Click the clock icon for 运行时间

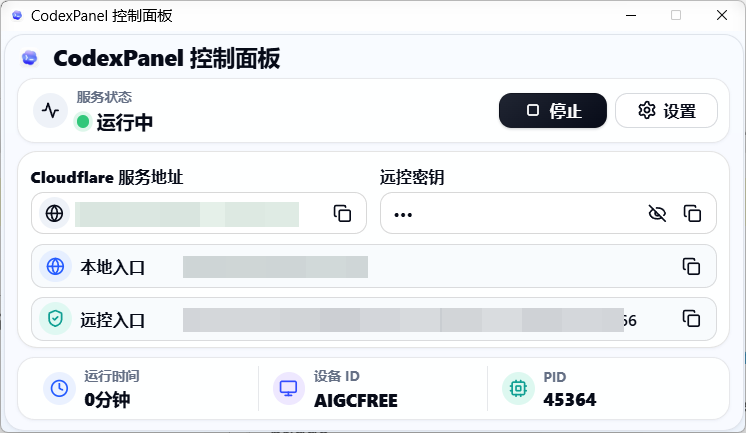[x=59, y=388]
